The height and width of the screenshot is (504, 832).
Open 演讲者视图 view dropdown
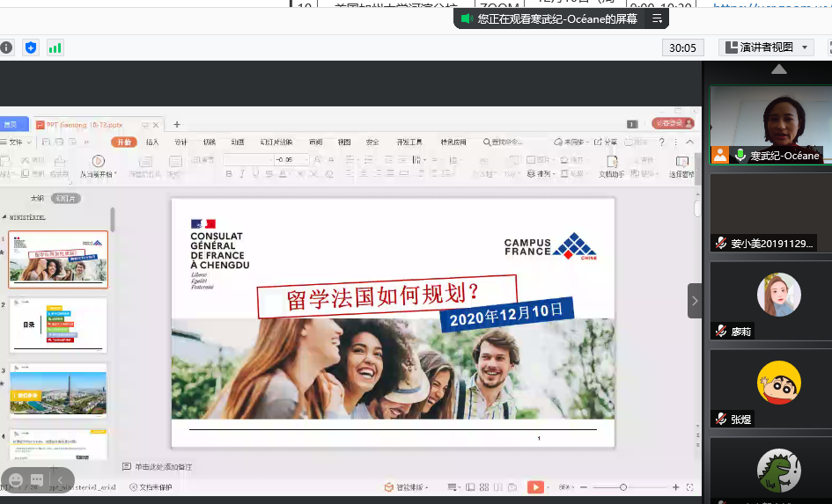pos(765,47)
